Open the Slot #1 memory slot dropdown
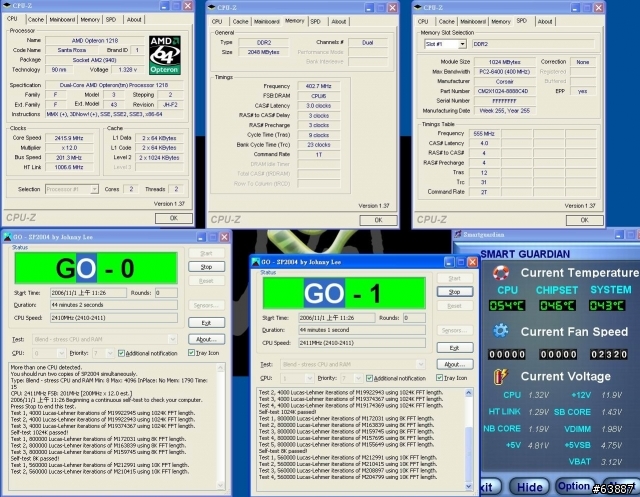Image resolution: width=640 pixels, height=497 pixels. pyautogui.click(x=462, y=44)
